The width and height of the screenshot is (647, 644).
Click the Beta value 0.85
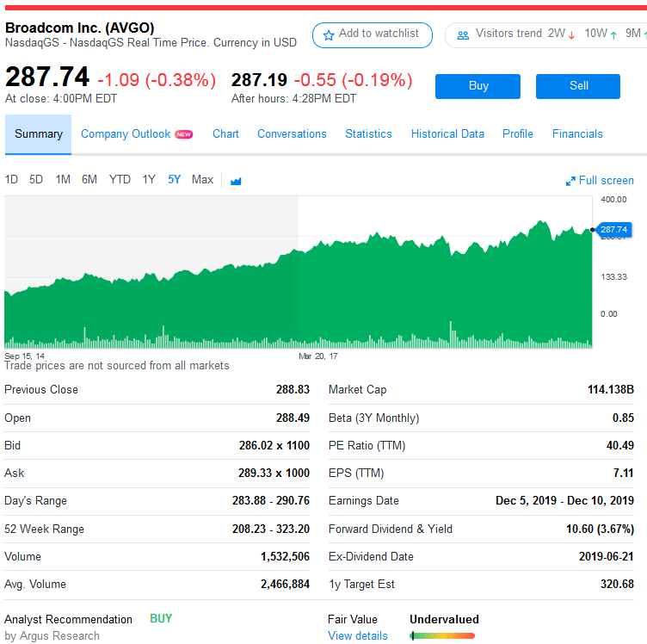click(x=623, y=418)
